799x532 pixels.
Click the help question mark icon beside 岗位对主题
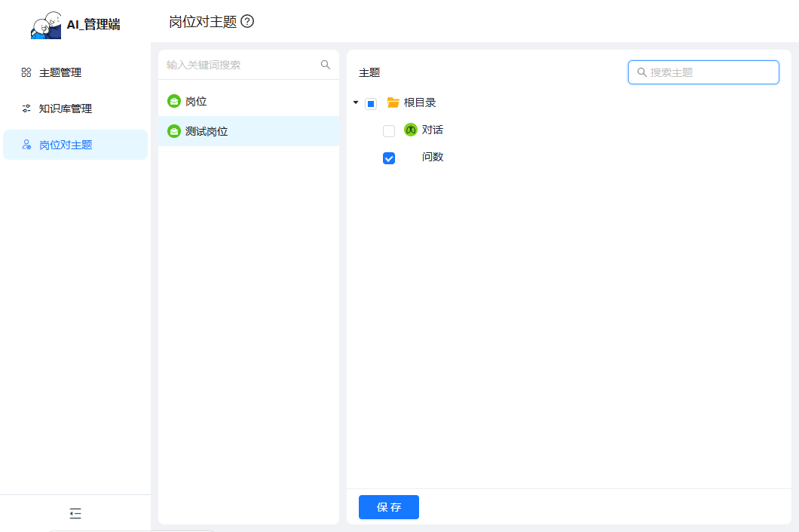click(247, 22)
